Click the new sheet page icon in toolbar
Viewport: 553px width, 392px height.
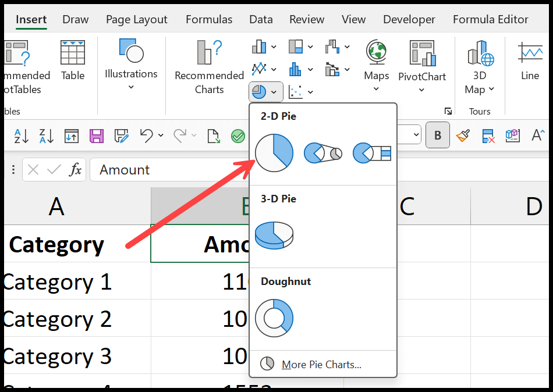[x=214, y=136]
